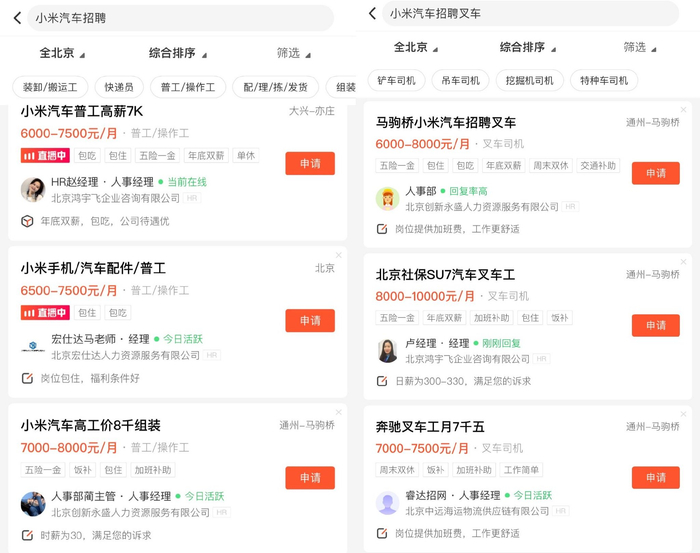Select the 特种车司机 category
This screenshot has height=553, width=700.
pyautogui.click(x=604, y=80)
